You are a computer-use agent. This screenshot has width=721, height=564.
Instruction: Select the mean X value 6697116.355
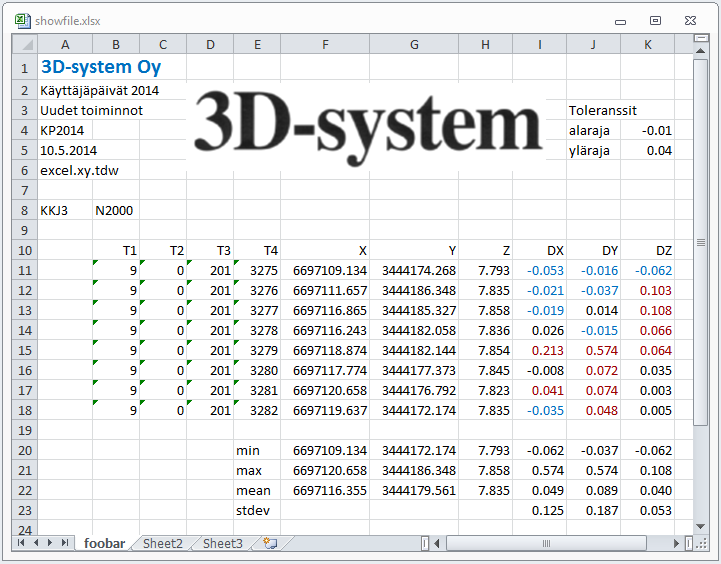(x=325, y=490)
